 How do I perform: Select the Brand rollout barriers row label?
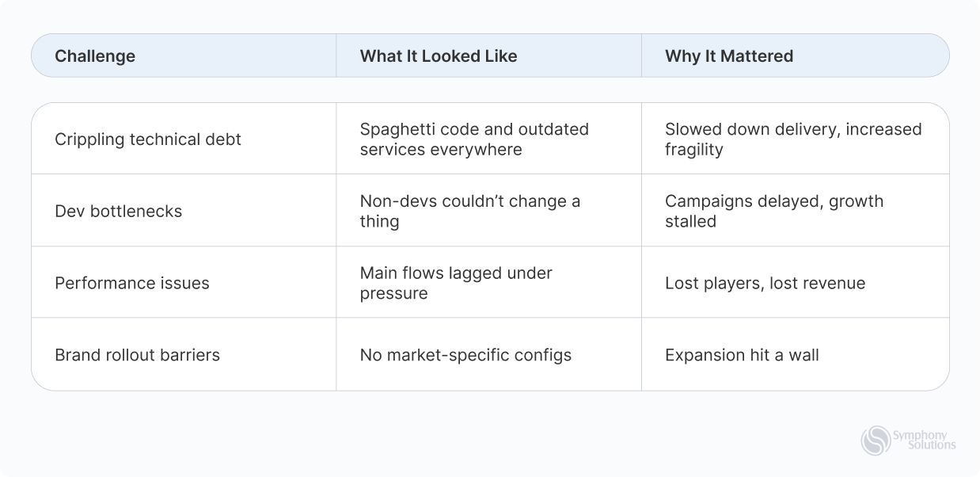coord(138,355)
